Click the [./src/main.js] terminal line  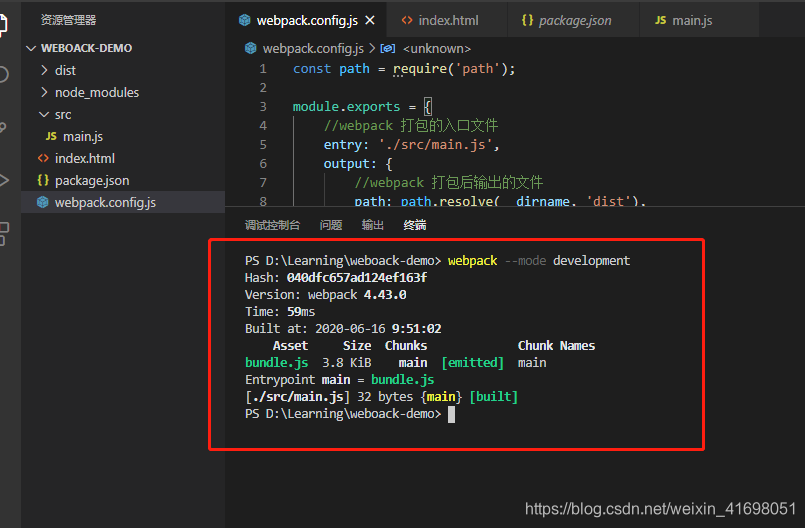click(381, 397)
